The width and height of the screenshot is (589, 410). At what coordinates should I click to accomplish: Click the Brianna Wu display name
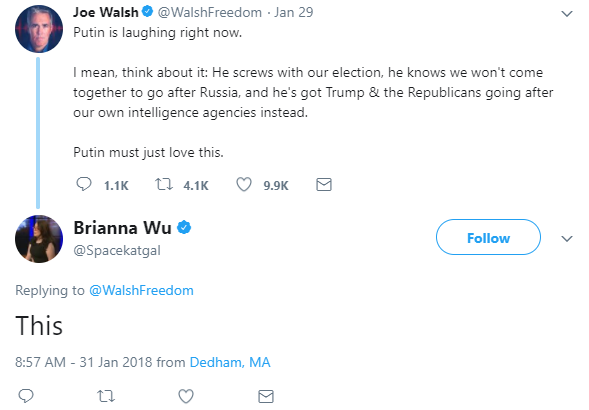tap(122, 228)
